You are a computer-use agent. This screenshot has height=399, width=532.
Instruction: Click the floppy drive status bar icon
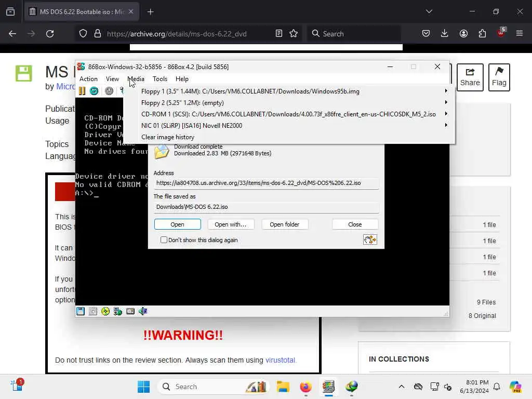81,311
